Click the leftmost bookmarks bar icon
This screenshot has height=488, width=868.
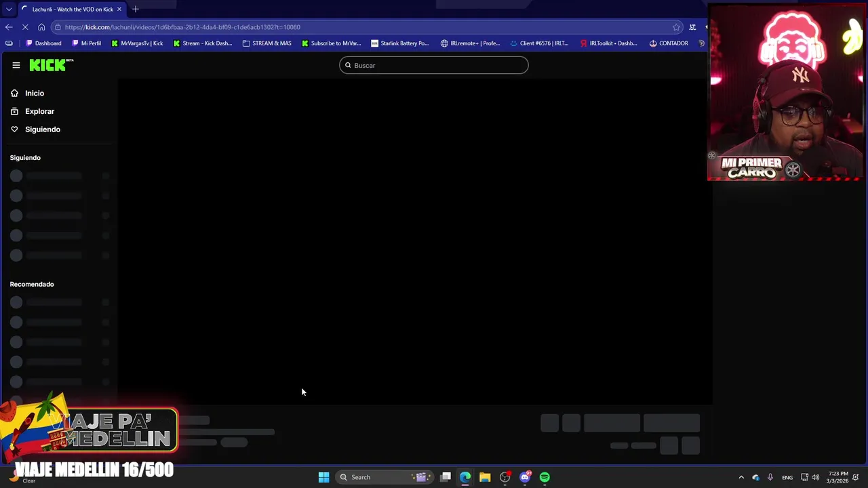click(9, 43)
